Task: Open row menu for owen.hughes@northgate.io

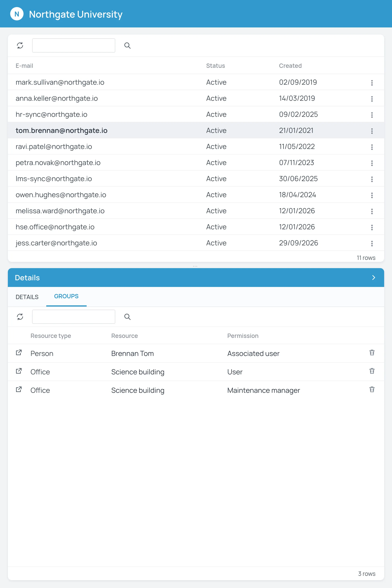Action: (372, 195)
